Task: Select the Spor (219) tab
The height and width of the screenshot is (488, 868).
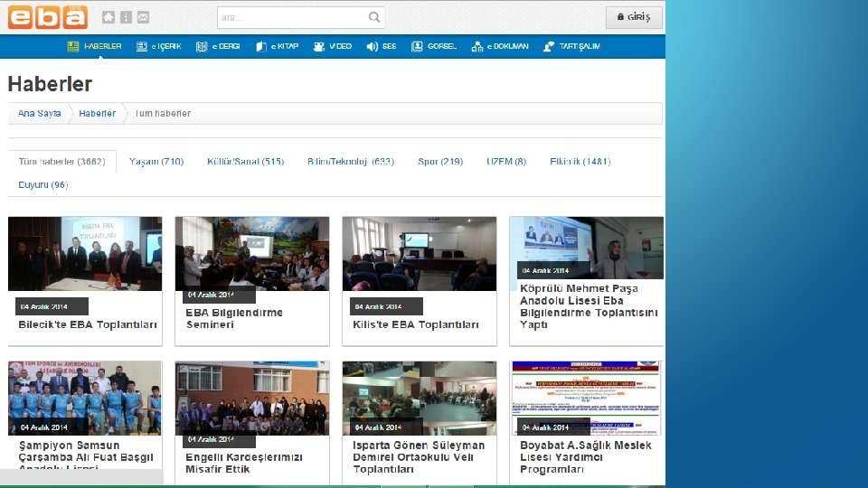Action: tap(440, 162)
